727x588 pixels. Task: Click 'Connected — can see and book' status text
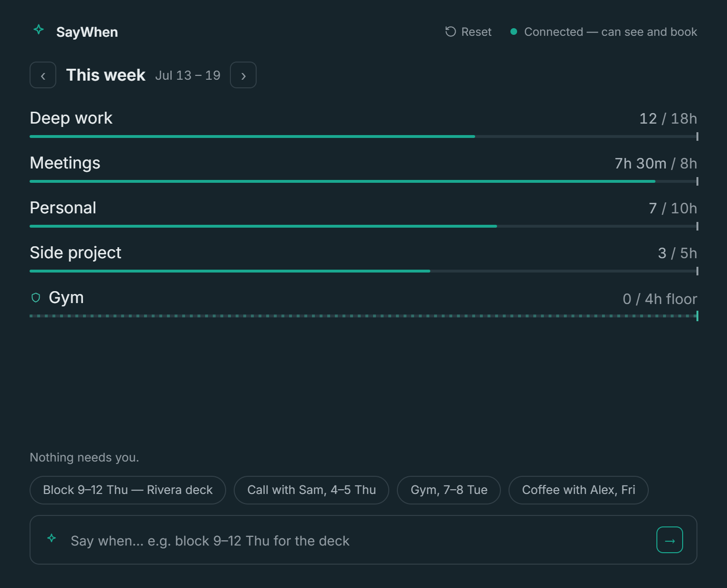pos(611,32)
